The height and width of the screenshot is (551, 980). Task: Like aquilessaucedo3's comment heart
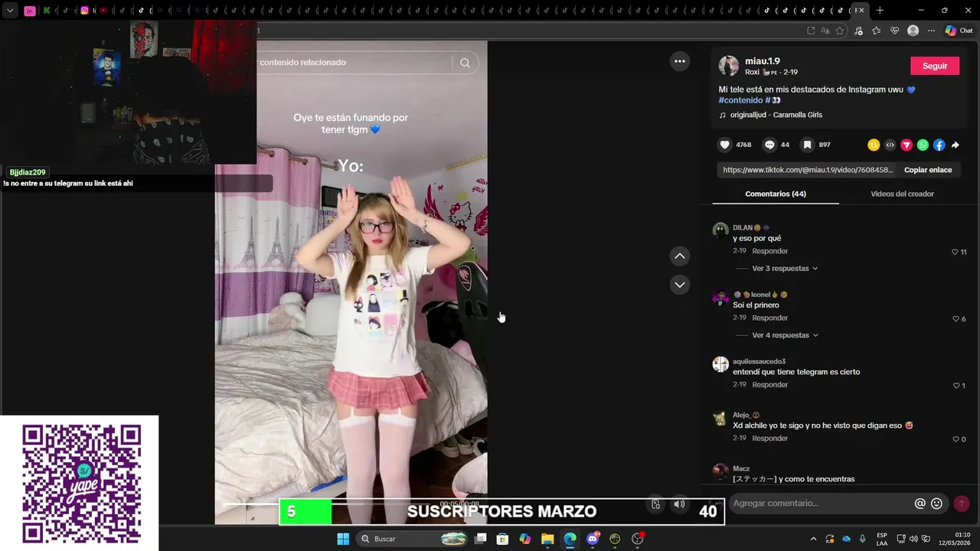tap(955, 386)
